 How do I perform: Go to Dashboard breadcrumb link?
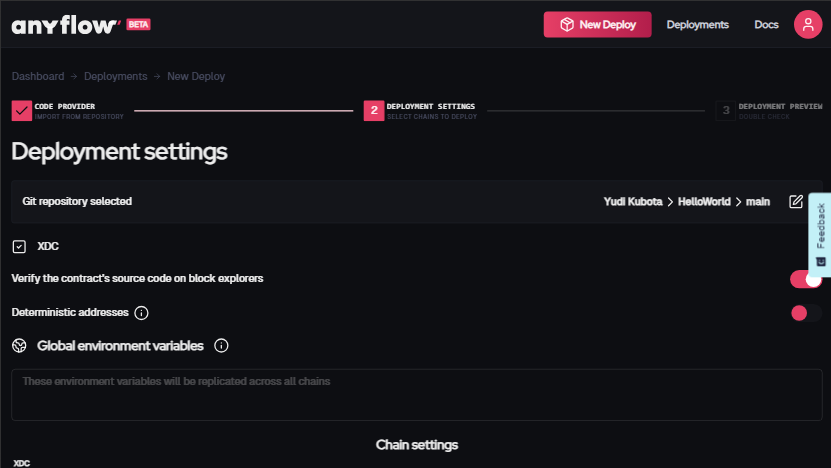coord(38,76)
